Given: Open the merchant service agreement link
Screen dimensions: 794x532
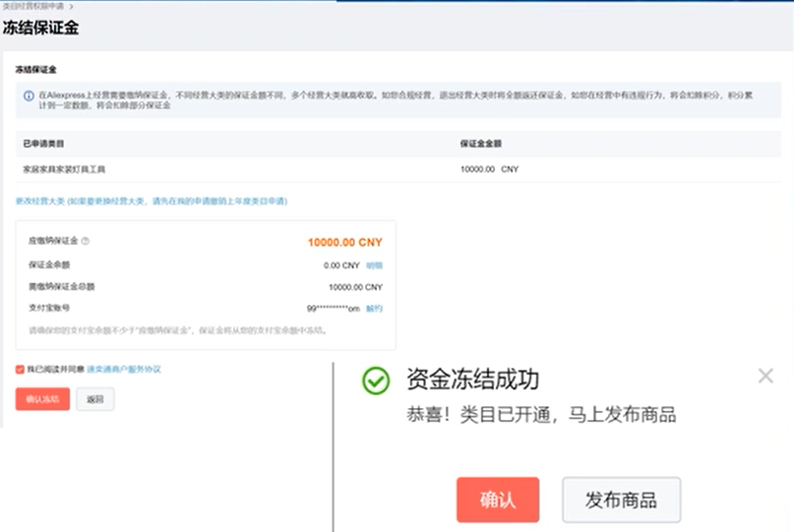Looking at the screenshot, I should [x=124, y=369].
